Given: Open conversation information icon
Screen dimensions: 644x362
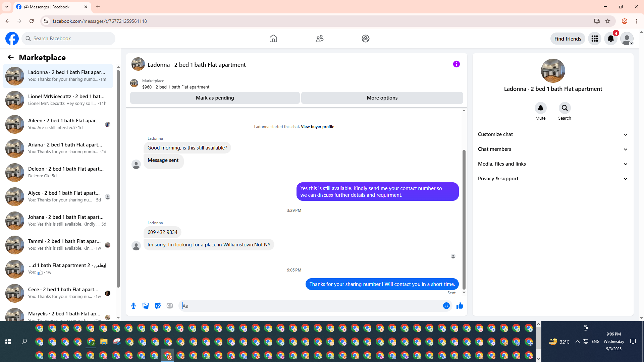Looking at the screenshot, I should pyautogui.click(x=457, y=64).
